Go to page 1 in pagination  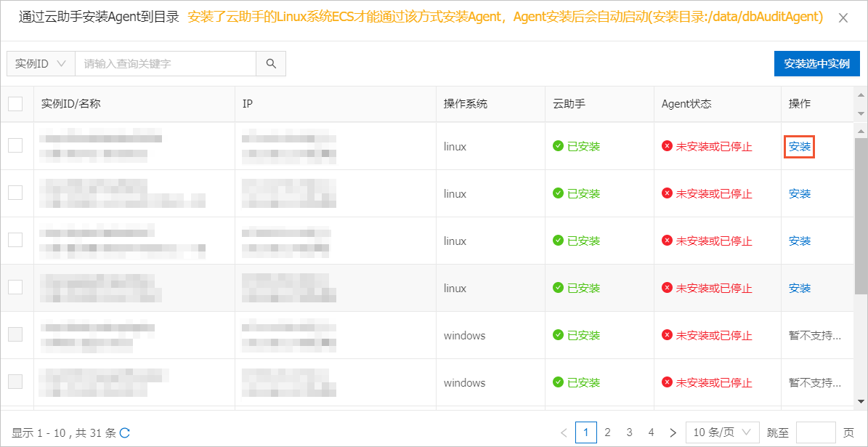coord(586,432)
